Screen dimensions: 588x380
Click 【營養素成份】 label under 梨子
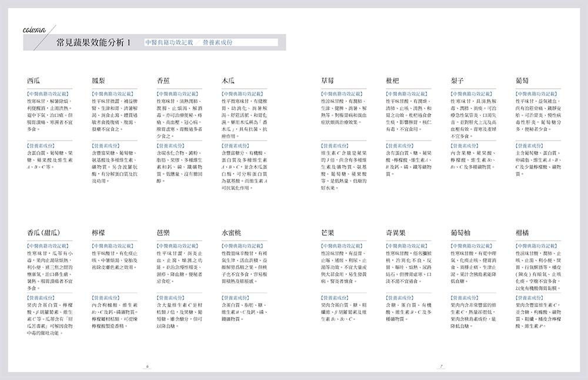point(465,145)
